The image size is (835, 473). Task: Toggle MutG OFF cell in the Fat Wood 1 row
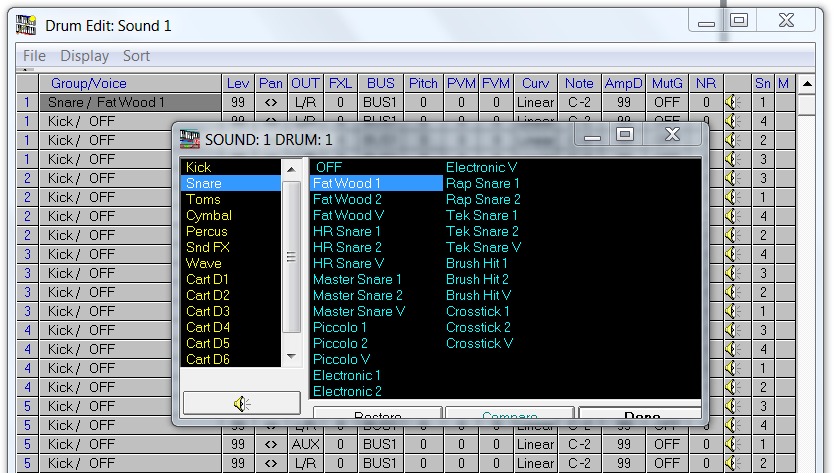[666, 102]
